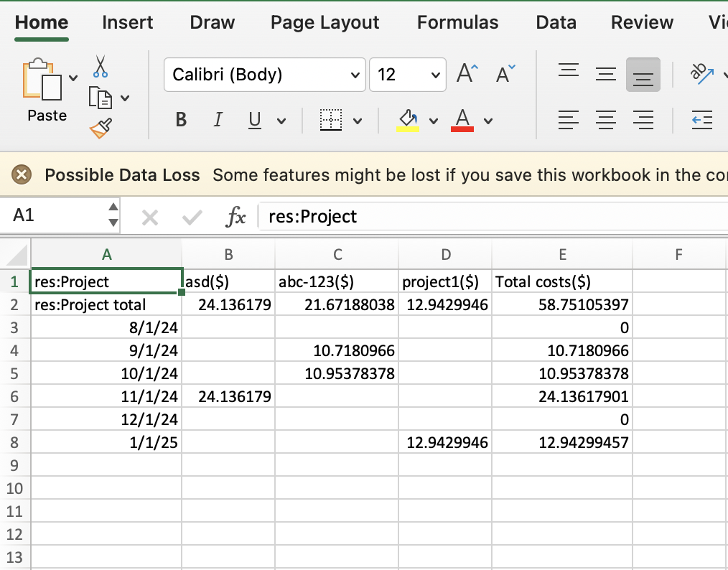Switch to the Formulas ribbon tab
This screenshot has height=570, width=728.
pos(457,22)
